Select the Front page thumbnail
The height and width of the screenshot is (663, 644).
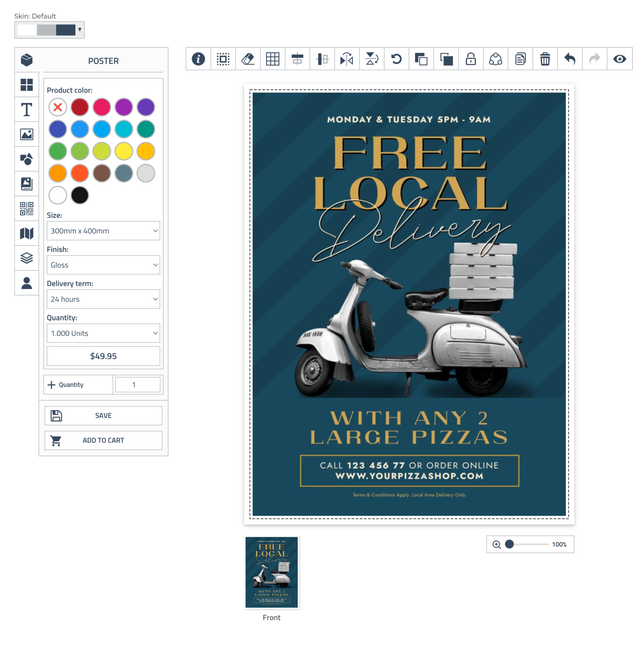(272, 572)
